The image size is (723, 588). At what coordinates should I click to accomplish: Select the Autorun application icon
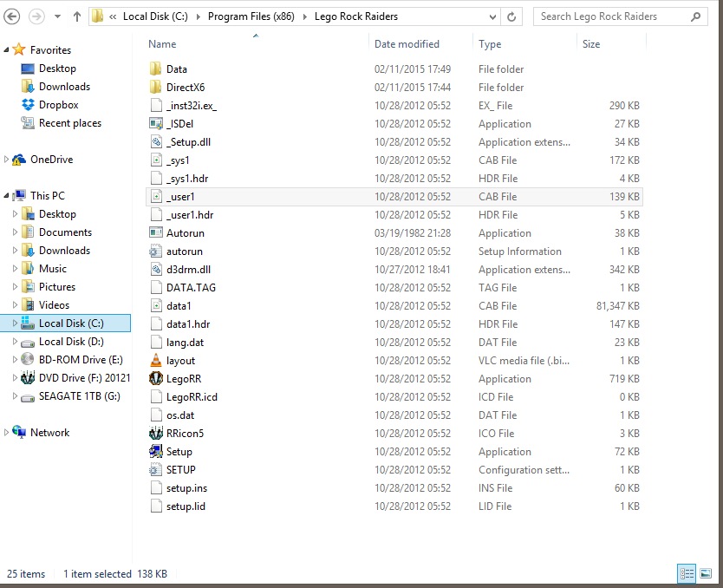156,233
